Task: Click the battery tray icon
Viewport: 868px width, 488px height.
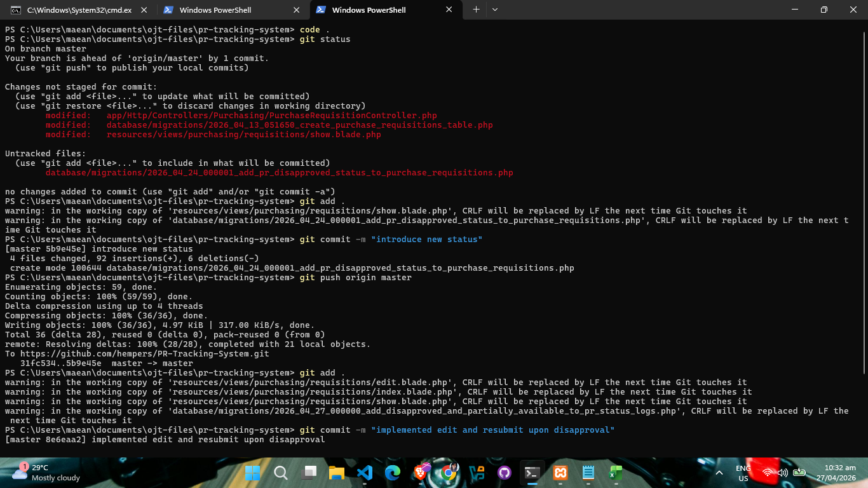Action: (x=799, y=473)
